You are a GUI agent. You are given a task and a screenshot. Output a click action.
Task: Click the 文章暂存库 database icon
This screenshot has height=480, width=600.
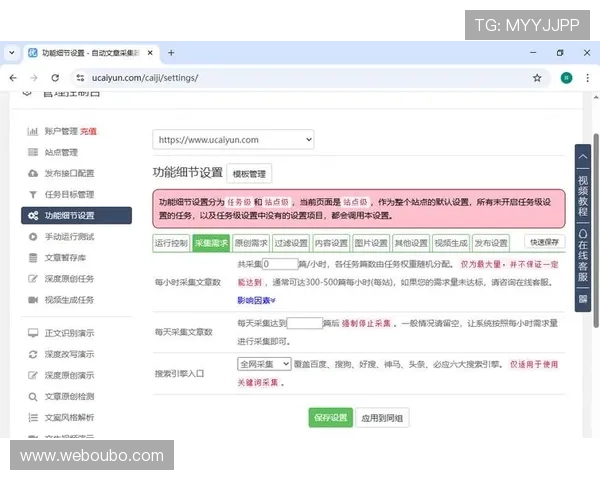click(x=33, y=258)
